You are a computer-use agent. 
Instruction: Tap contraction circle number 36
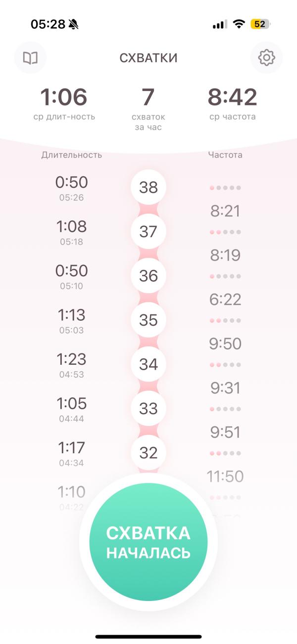click(x=148, y=276)
